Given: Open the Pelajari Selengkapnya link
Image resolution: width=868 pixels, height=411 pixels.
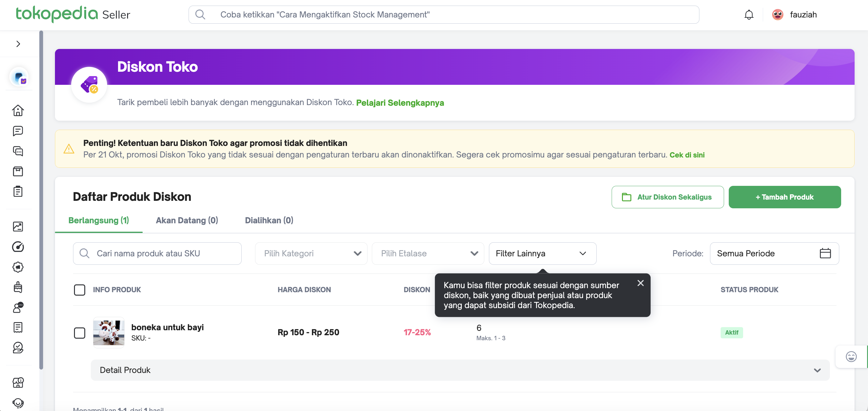Looking at the screenshot, I should click(x=400, y=103).
